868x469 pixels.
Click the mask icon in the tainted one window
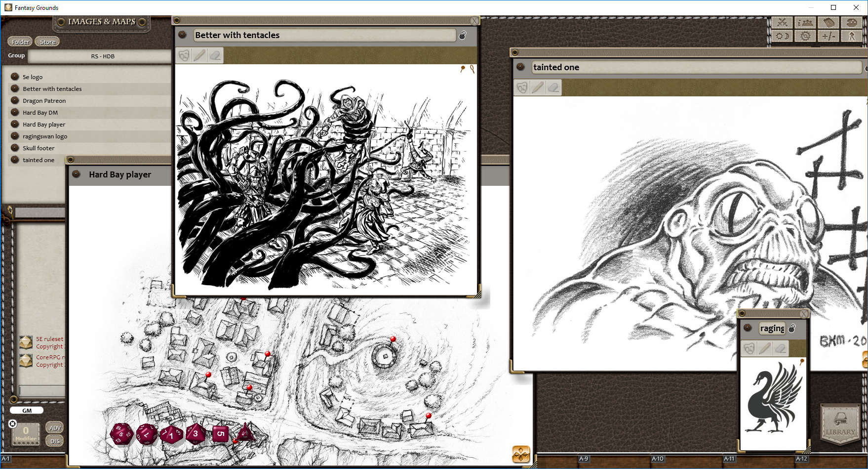tap(522, 87)
